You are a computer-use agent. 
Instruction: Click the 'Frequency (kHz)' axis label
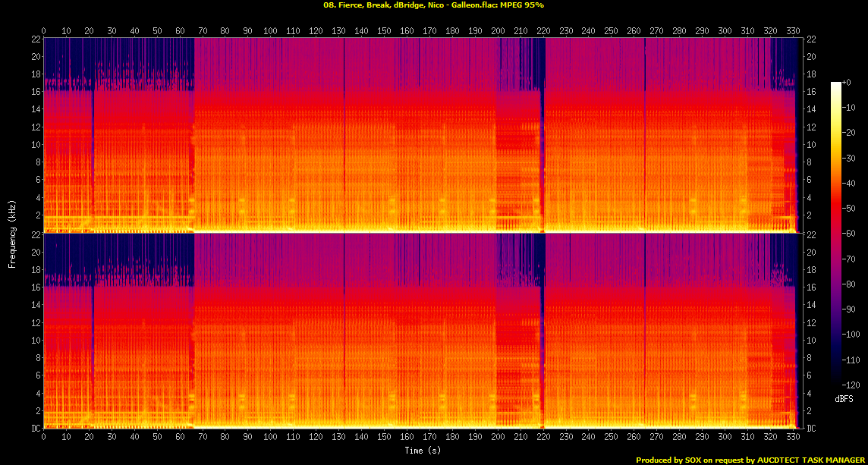(11, 234)
